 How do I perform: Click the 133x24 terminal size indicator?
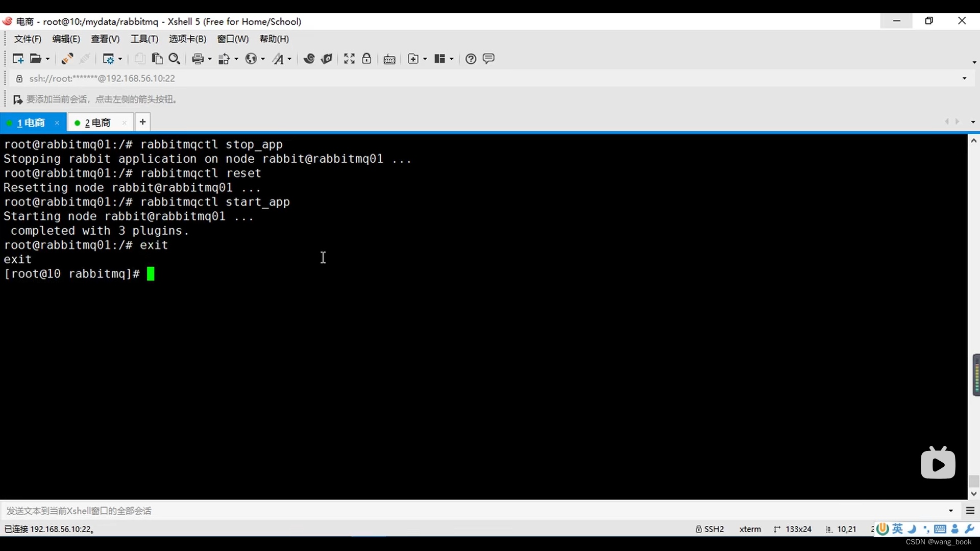[793, 529]
